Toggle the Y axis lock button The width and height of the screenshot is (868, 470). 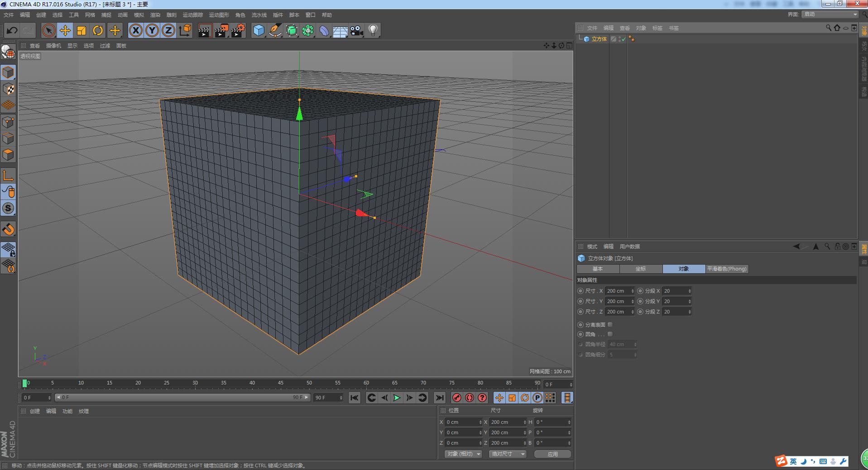[152, 30]
